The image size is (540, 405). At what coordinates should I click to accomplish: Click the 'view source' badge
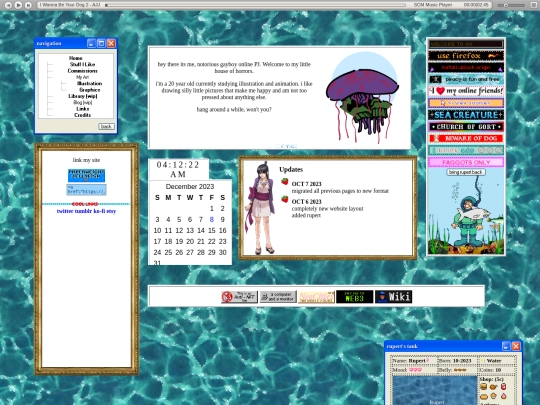466,103
